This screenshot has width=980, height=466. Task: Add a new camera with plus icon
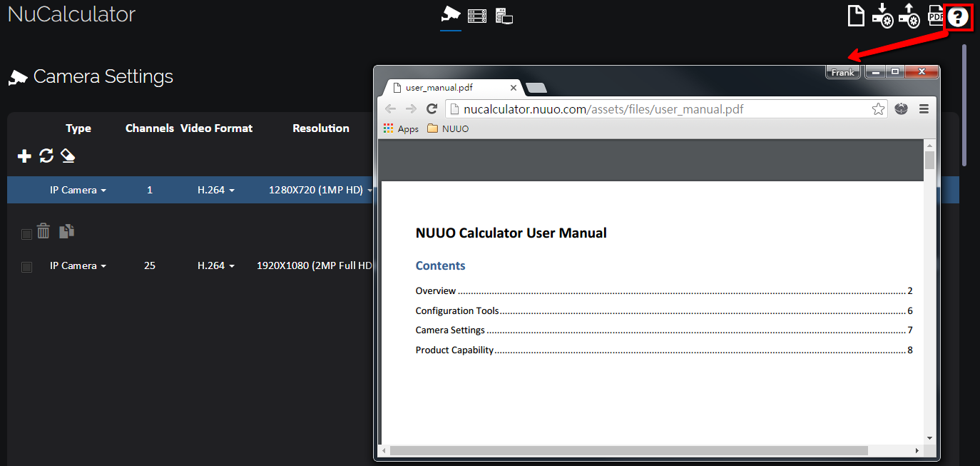tap(24, 156)
